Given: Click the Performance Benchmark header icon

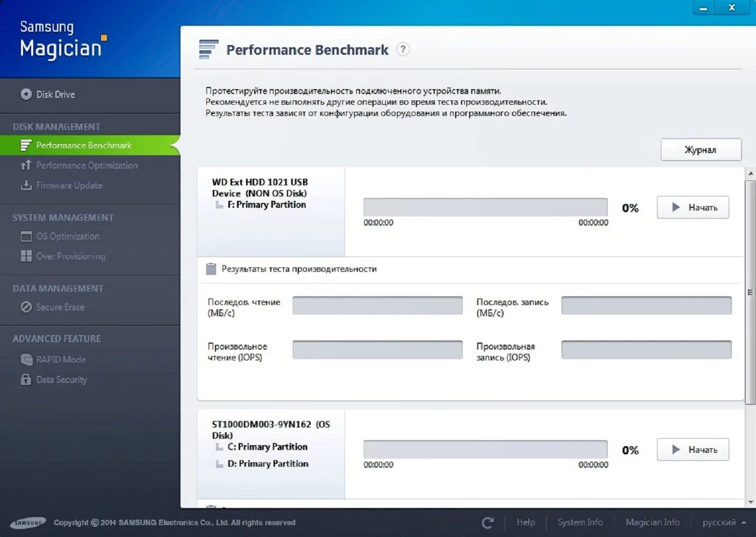Looking at the screenshot, I should (208, 49).
